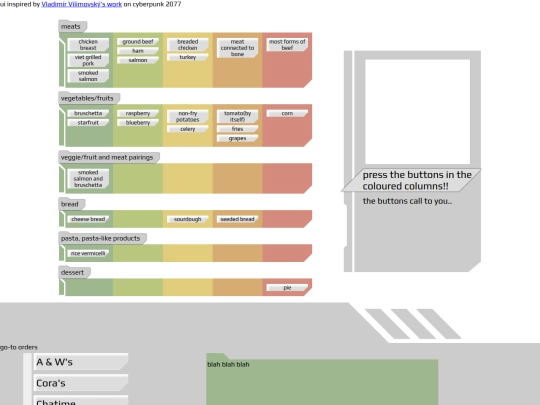Open the A & W's go-to order
The height and width of the screenshot is (405, 540).
[81, 362]
